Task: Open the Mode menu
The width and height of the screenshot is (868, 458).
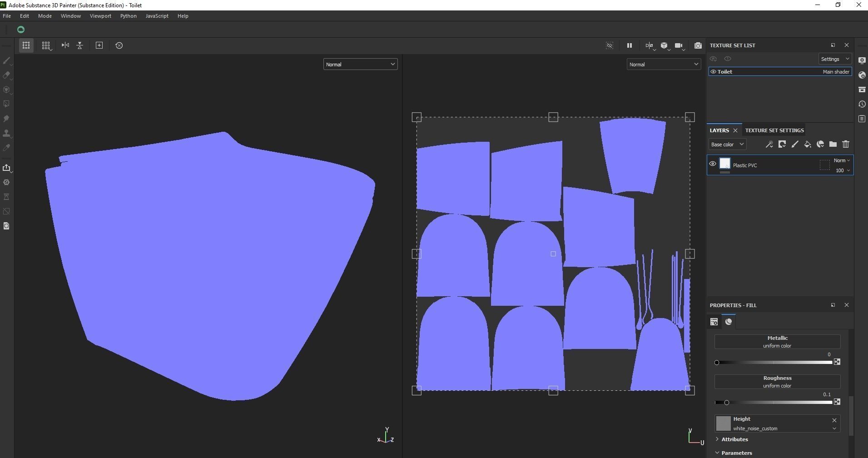Action: tap(45, 16)
